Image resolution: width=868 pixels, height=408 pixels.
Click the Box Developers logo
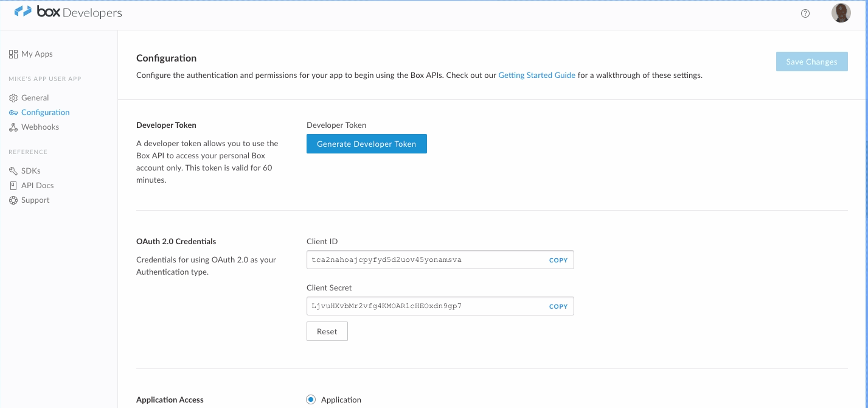tap(68, 12)
